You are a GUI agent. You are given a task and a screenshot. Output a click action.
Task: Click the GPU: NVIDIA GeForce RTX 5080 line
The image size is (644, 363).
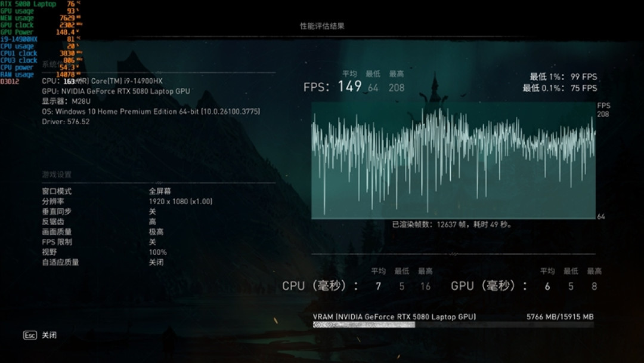tap(116, 91)
